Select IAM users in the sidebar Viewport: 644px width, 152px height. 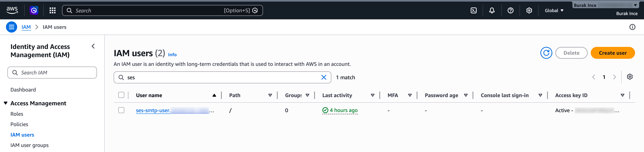coord(22,135)
